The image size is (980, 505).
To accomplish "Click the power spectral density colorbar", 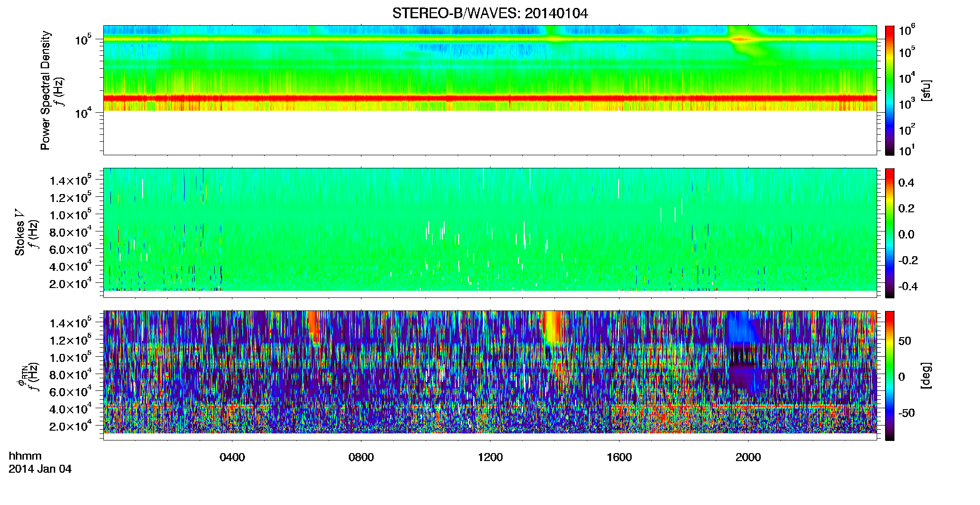I will 890,90.
